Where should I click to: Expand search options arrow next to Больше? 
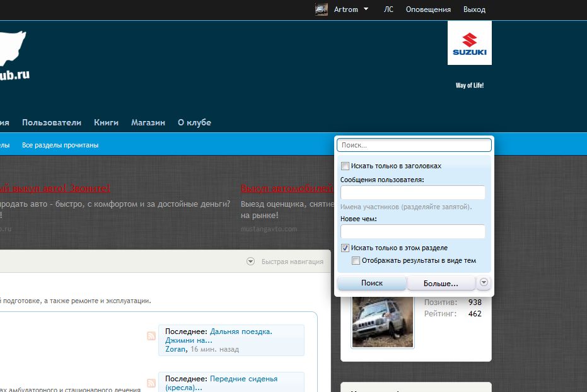click(x=484, y=282)
